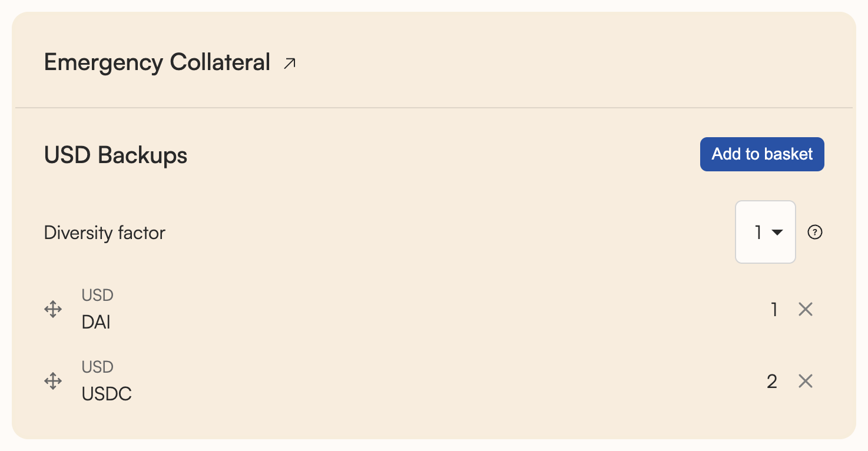Grab the DAI row drag handle
Image resolution: width=868 pixels, height=451 pixels.
[x=53, y=309]
